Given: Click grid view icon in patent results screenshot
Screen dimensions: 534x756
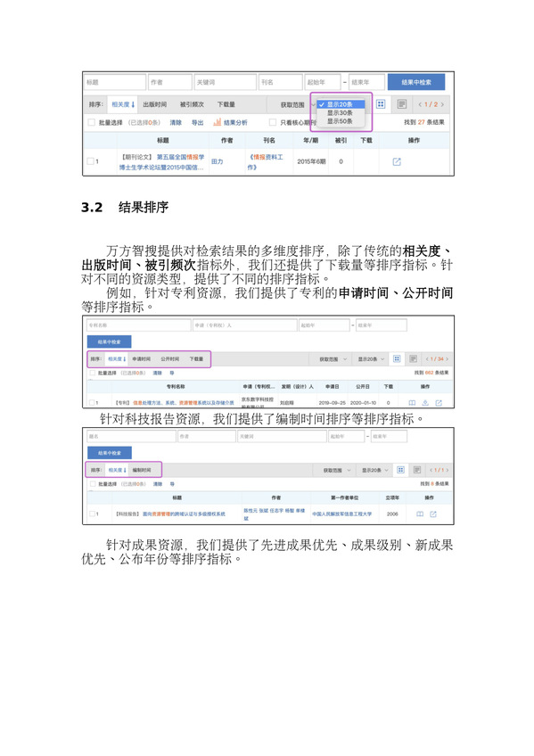Looking at the screenshot, I should click(397, 358).
